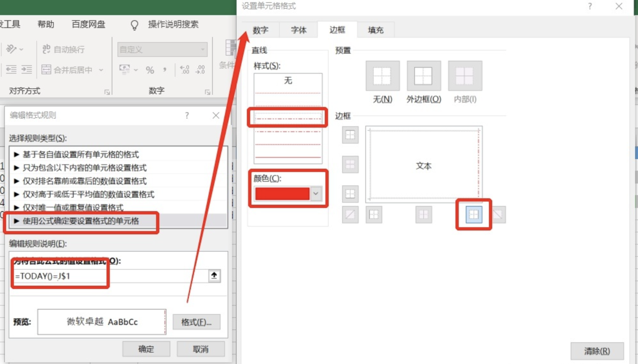Click the left border icon
Image resolution: width=638 pixels, height=364 pixels.
pos(374,214)
